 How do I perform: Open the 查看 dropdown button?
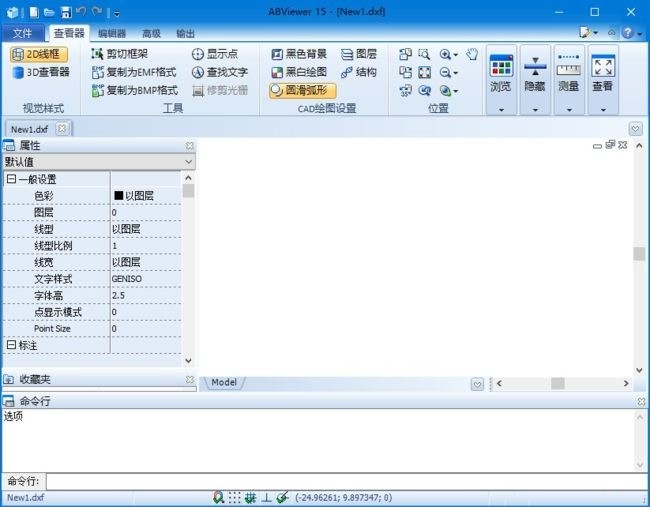pos(603,80)
